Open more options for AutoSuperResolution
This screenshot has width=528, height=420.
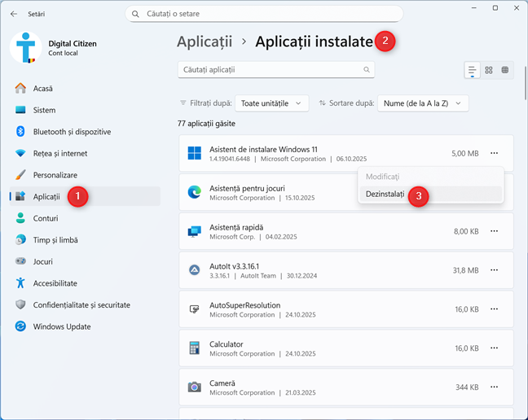494,309
